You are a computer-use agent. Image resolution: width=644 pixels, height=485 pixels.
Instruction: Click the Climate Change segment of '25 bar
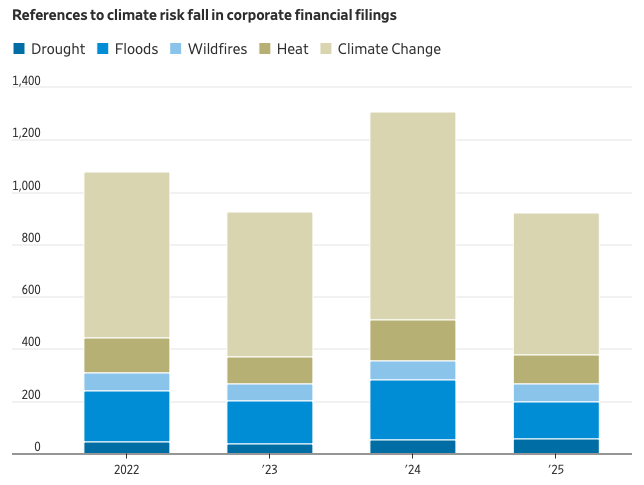tap(556, 284)
